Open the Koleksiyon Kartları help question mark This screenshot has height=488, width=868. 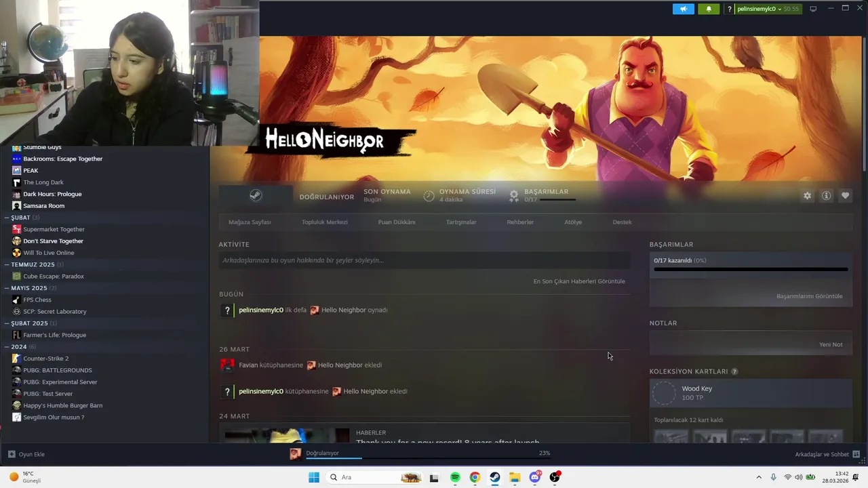pyautogui.click(x=734, y=371)
